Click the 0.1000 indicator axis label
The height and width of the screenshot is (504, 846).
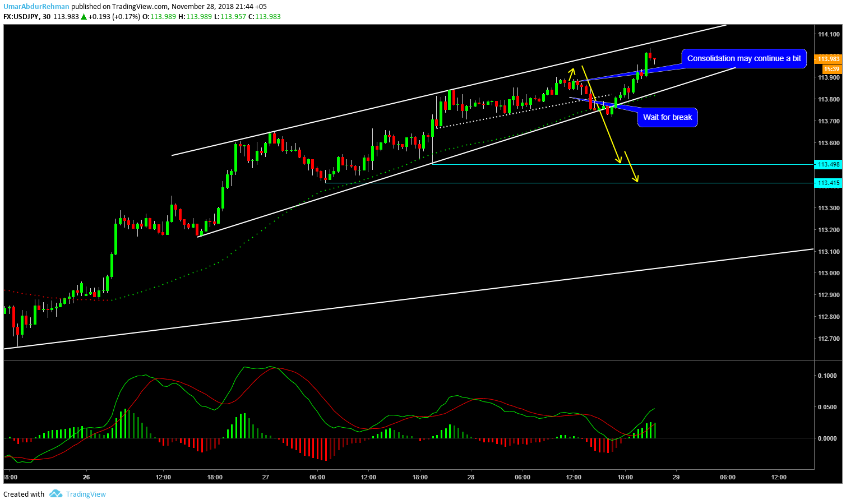click(x=829, y=375)
